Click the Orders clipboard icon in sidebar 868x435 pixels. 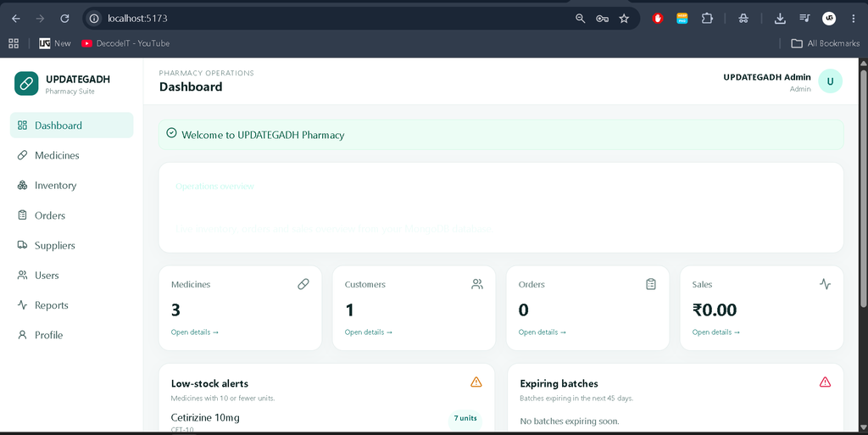click(x=22, y=215)
